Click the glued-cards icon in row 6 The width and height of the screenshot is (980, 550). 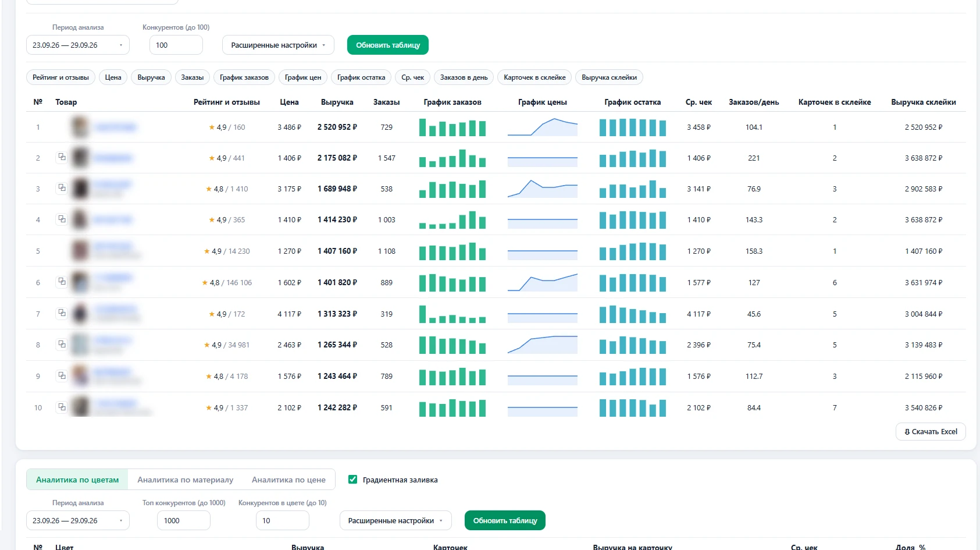coord(62,282)
